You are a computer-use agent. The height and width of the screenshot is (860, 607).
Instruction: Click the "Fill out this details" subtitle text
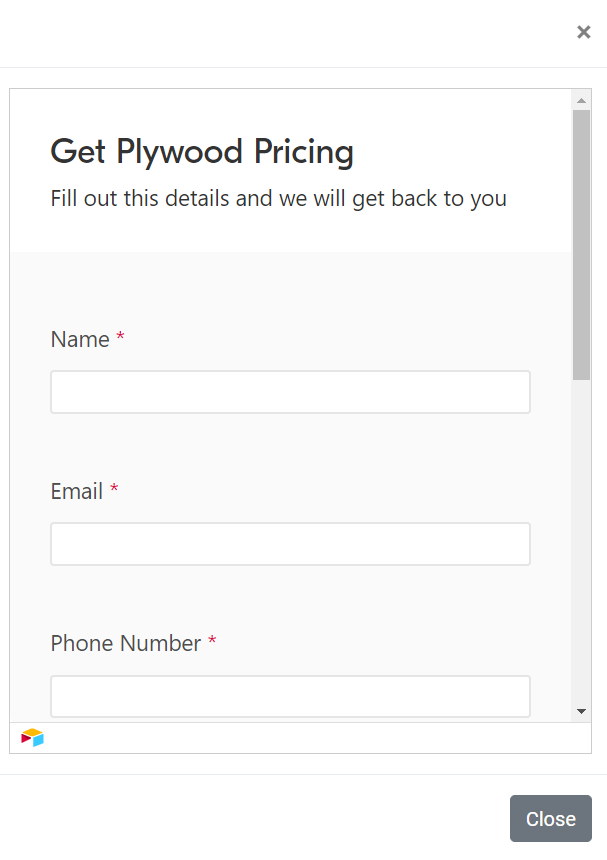pyautogui.click(x=278, y=198)
